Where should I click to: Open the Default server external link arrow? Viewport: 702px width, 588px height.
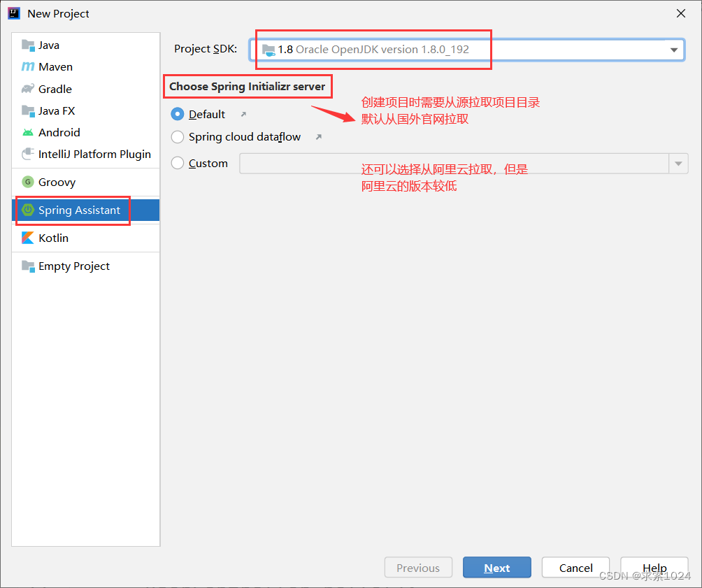243,114
